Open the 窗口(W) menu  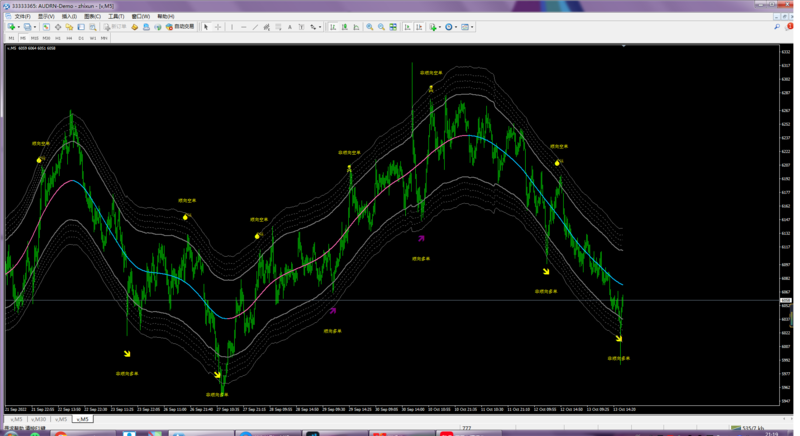140,16
